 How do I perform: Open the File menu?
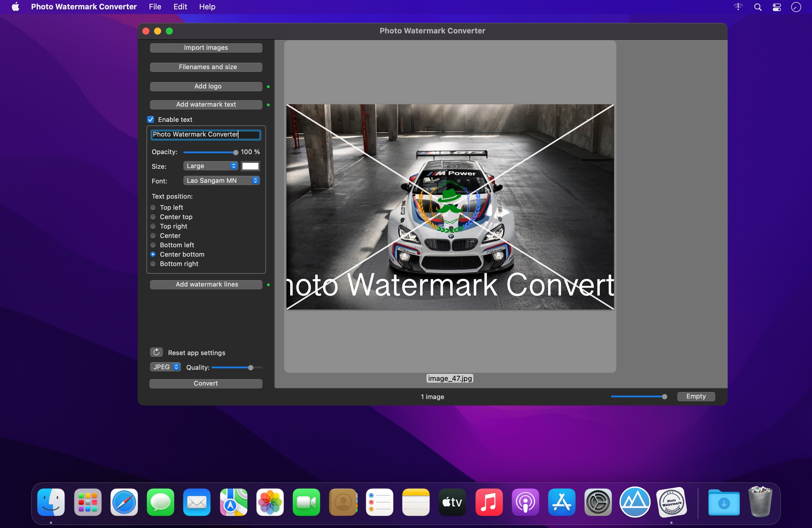click(155, 7)
